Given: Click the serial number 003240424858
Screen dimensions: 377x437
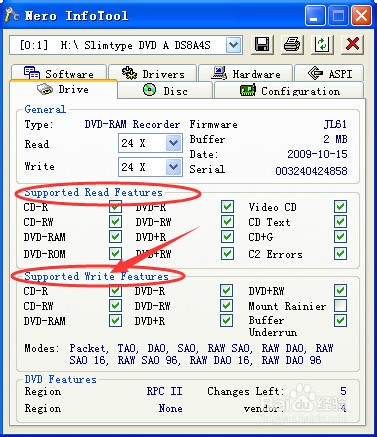Looking at the screenshot, I should pyautogui.click(x=311, y=171).
